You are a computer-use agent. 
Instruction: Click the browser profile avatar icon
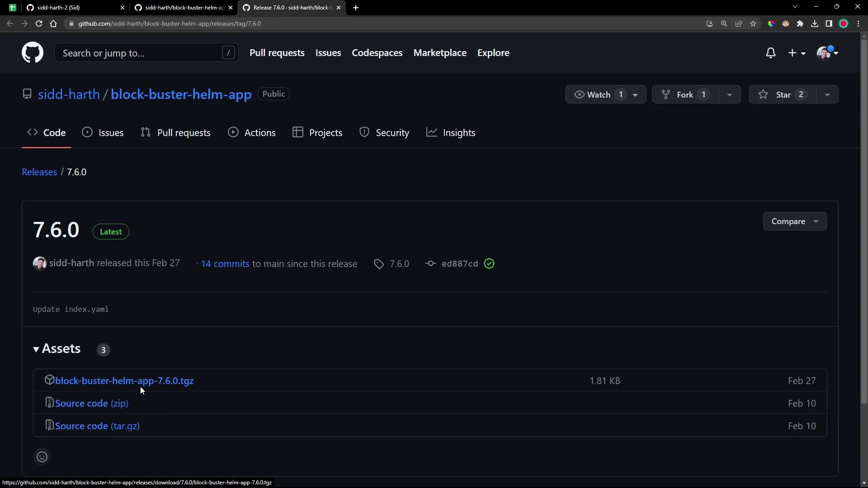tap(844, 23)
